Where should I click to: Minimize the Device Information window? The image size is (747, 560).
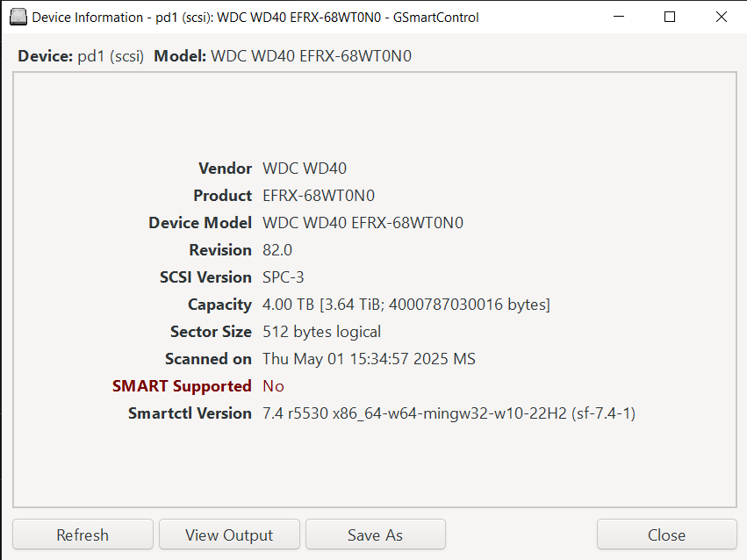click(x=619, y=18)
